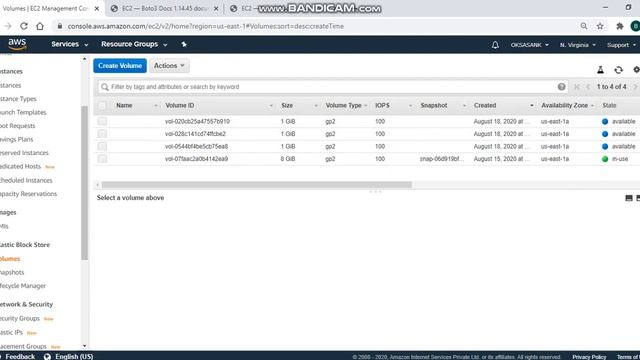
Task: Click the snap-06d919bf snapshot link
Action: point(442,159)
